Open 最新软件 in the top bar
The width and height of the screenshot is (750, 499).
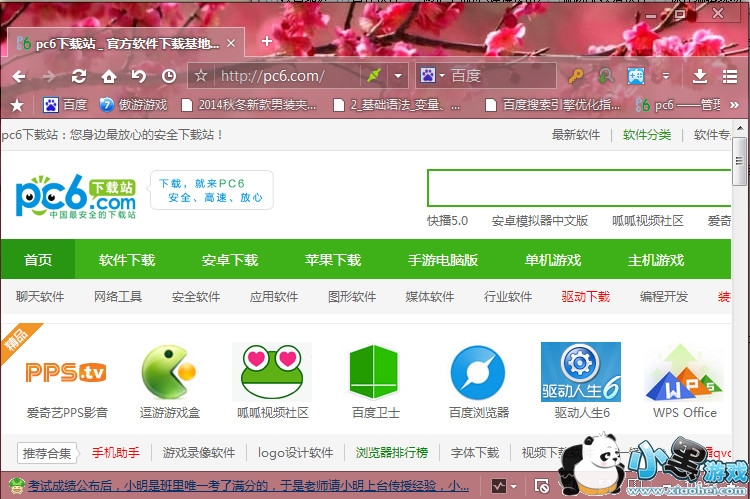[x=576, y=135]
